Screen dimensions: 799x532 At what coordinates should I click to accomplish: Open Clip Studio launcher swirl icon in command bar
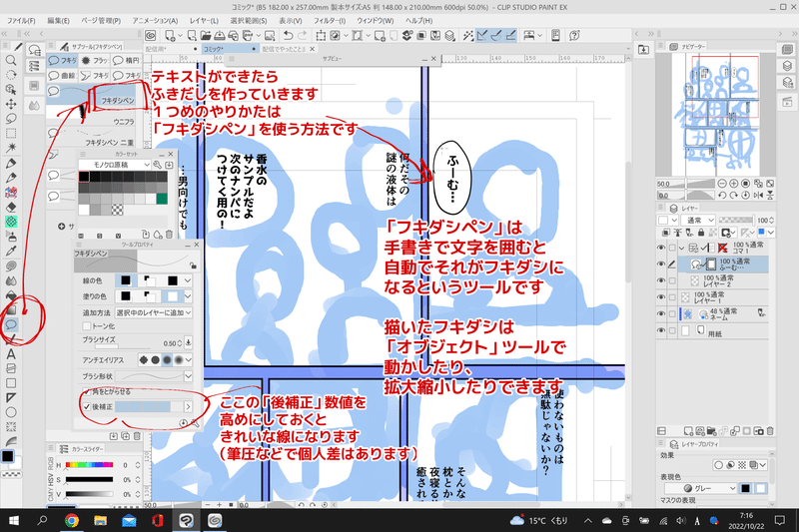pyautogui.click(x=151, y=35)
